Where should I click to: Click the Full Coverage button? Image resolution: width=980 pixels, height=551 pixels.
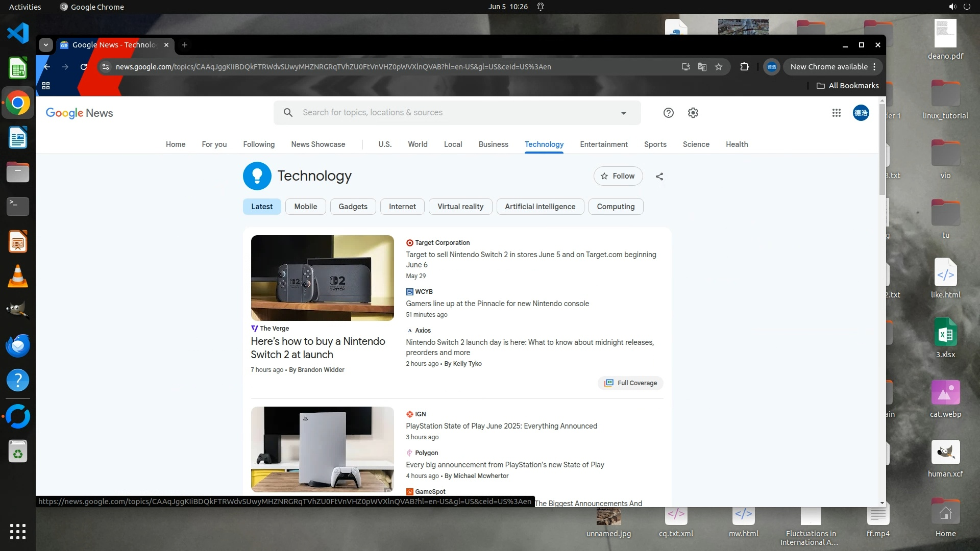click(x=630, y=383)
